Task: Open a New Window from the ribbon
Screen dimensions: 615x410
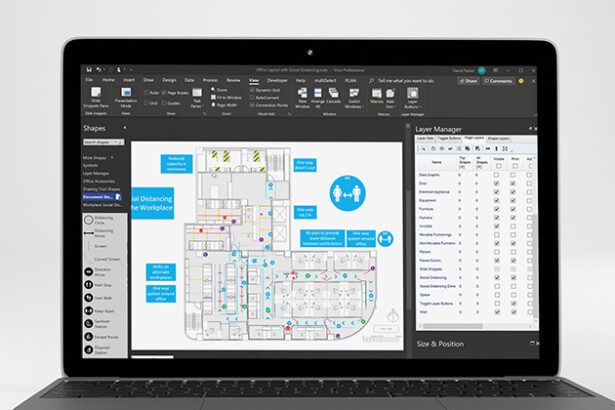Action: (302, 98)
